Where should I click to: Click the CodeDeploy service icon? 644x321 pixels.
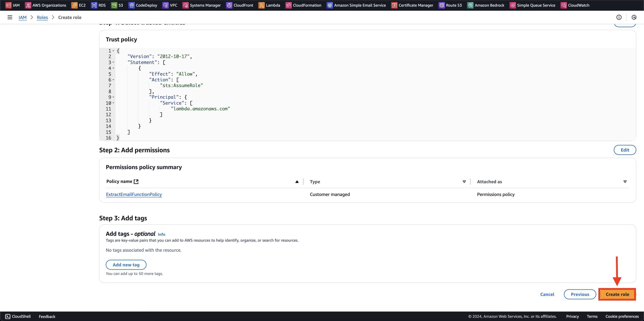(x=131, y=5)
